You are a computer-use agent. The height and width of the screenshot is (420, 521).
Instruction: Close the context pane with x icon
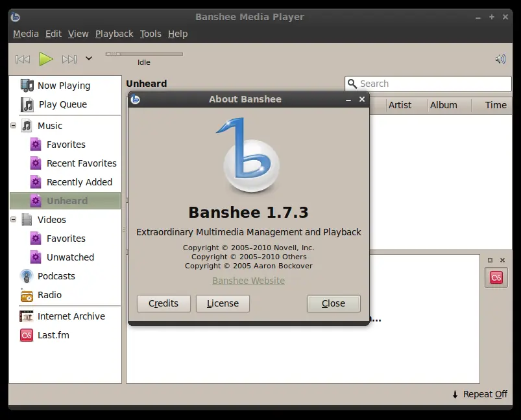coord(502,261)
